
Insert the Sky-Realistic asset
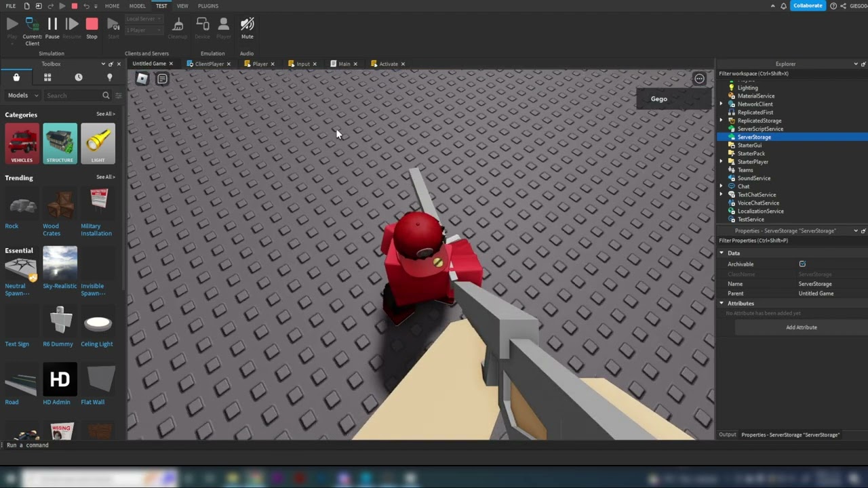pos(60,264)
